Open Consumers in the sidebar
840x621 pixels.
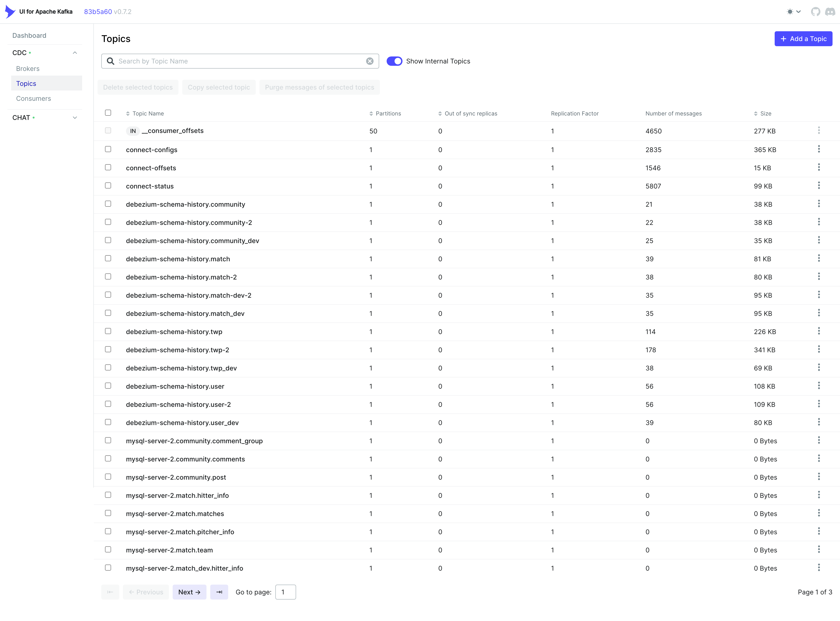33,98
